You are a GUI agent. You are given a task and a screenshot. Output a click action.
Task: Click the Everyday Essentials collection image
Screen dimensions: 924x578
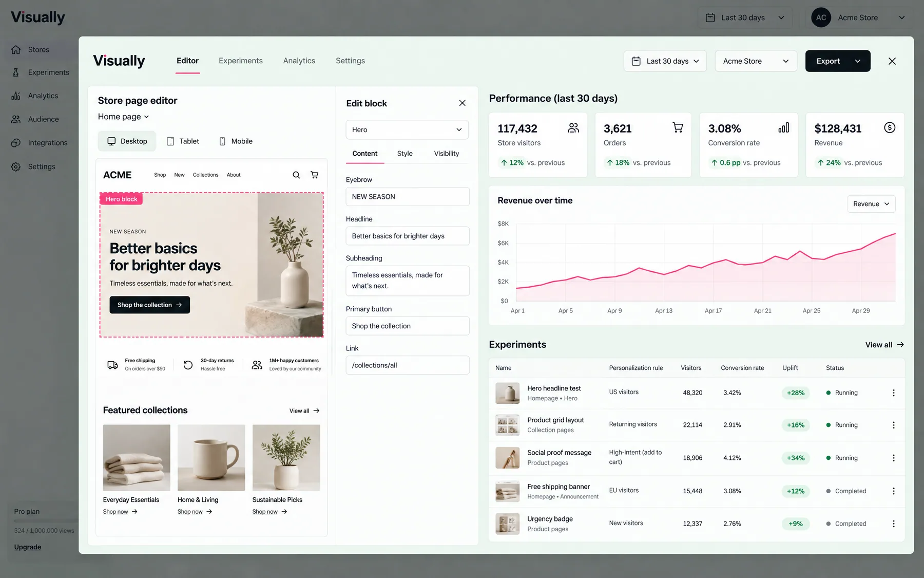pos(137,457)
